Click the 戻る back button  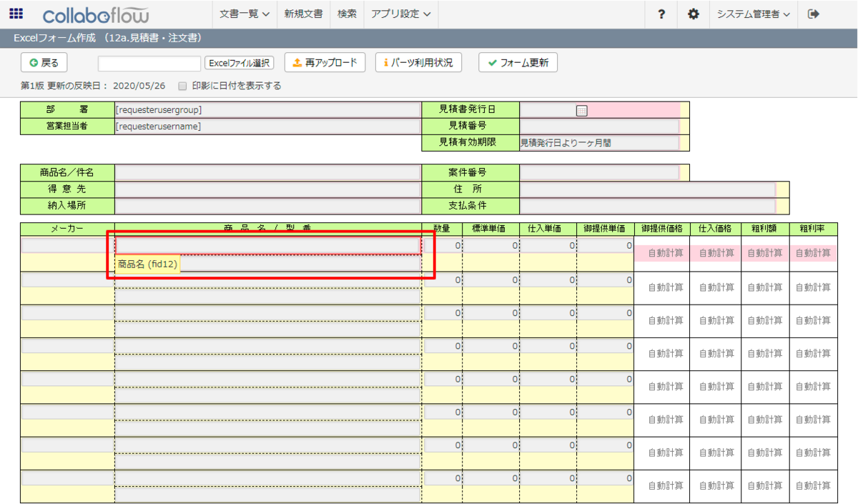pyautogui.click(x=44, y=63)
